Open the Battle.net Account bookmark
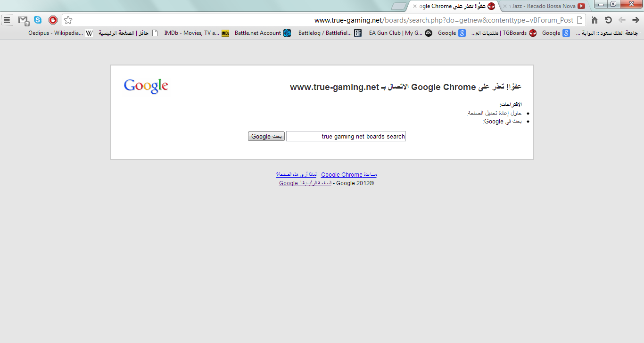The height and width of the screenshot is (343, 644). point(263,33)
